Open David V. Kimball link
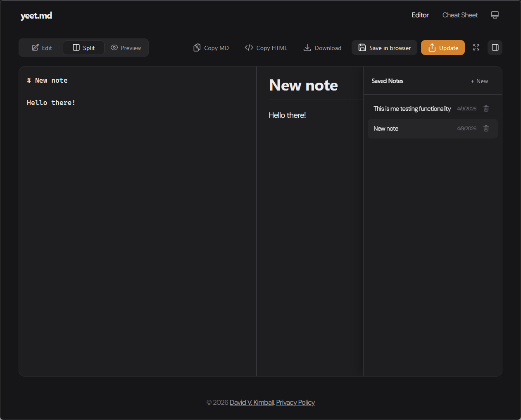 [x=252, y=402]
